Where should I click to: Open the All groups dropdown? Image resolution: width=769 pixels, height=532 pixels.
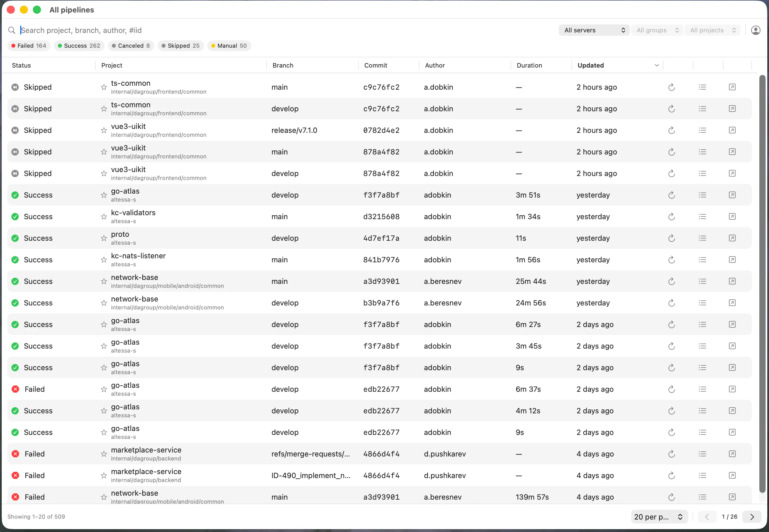pos(657,30)
